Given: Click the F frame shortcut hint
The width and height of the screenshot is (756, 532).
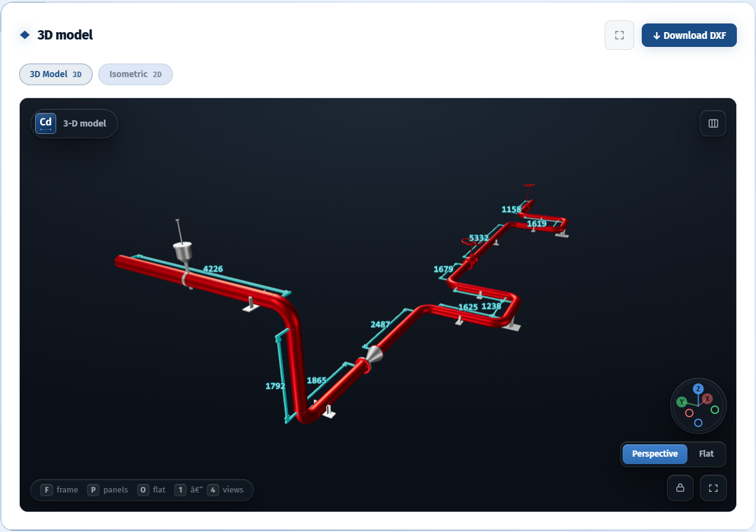Looking at the screenshot, I should click(59, 490).
